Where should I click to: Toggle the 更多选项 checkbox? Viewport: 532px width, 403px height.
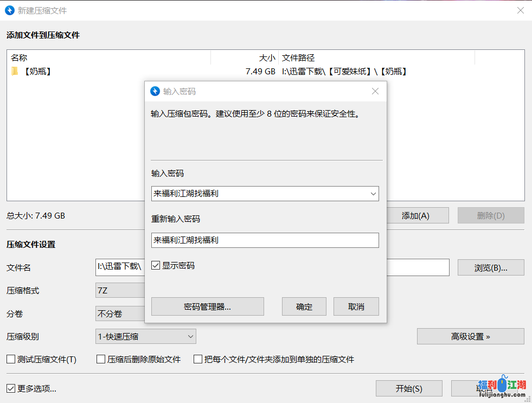(x=9, y=388)
